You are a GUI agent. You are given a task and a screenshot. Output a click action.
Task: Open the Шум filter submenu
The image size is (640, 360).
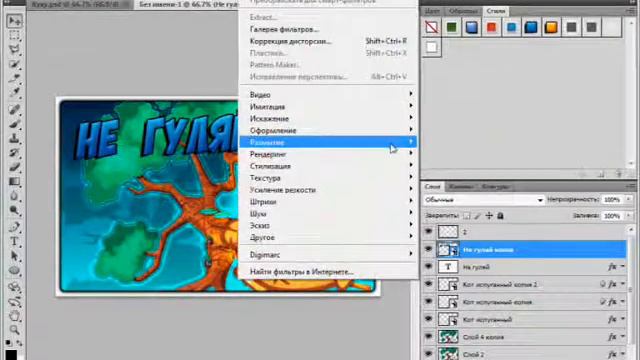click(328, 213)
